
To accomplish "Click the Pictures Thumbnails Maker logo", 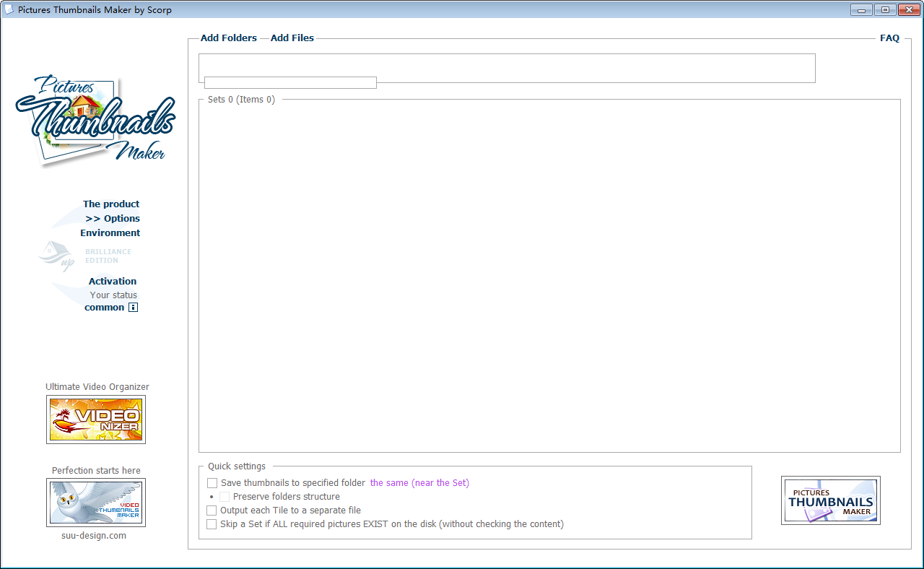I will pyautogui.click(x=95, y=121).
